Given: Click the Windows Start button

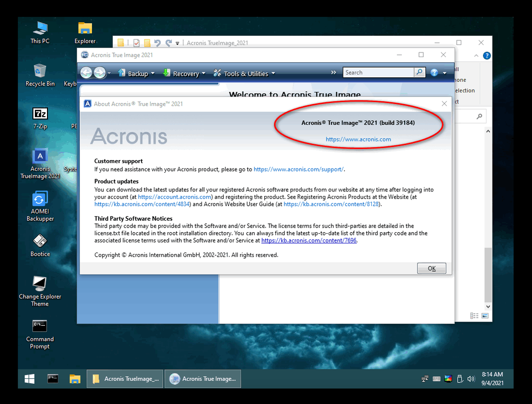Looking at the screenshot, I should [x=29, y=379].
